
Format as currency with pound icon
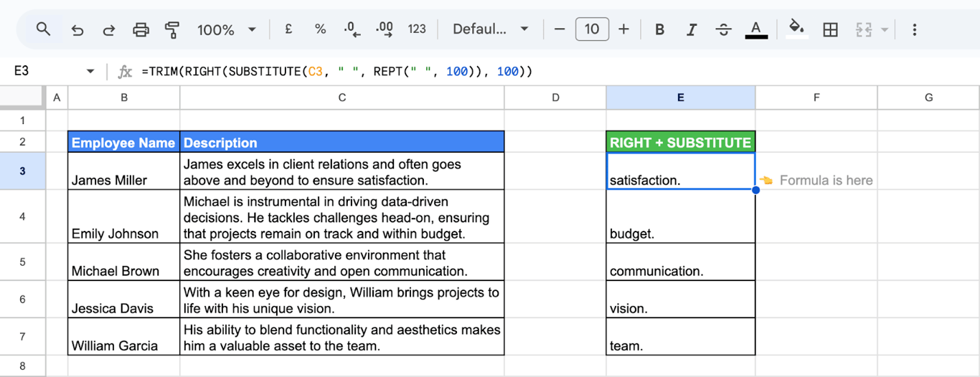click(288, 29)
